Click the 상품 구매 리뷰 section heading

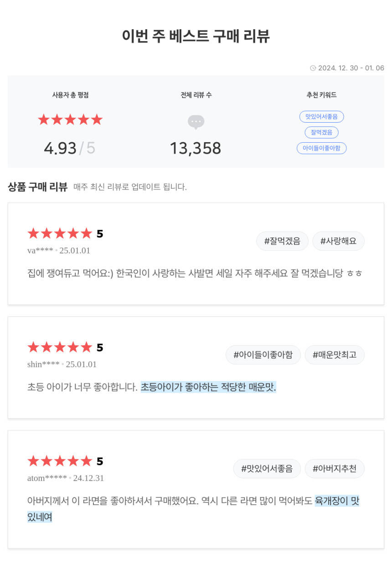pos(38,186)
